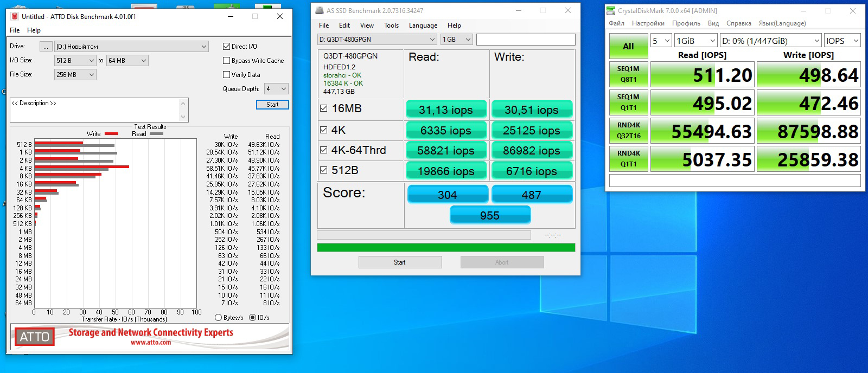Run the SEQ1M Q8T1 test
Screen dimensions: 868x373
pyautogui.click(x=628, y=74)
